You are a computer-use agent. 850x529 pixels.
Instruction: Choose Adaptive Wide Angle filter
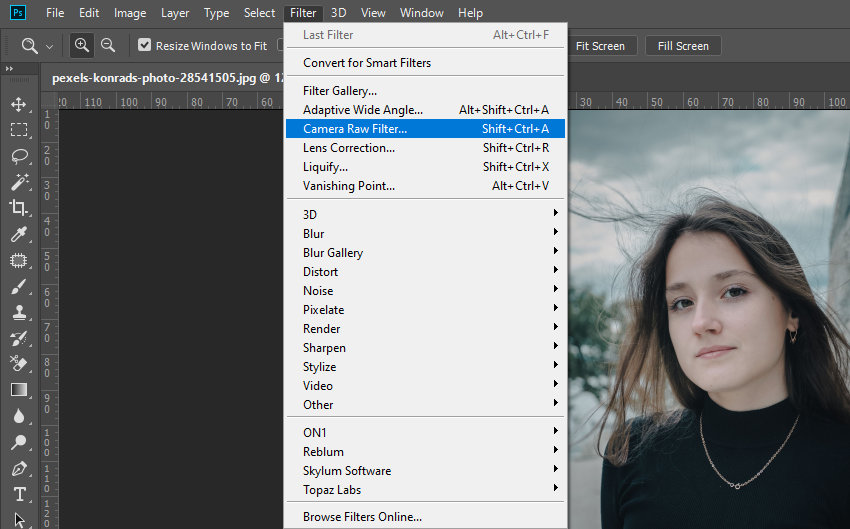tap(426, 109)
